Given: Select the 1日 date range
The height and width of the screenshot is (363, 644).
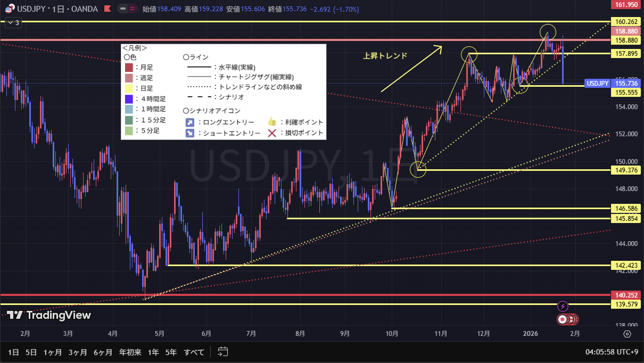Looking at the screenshot, I should 13,352.
